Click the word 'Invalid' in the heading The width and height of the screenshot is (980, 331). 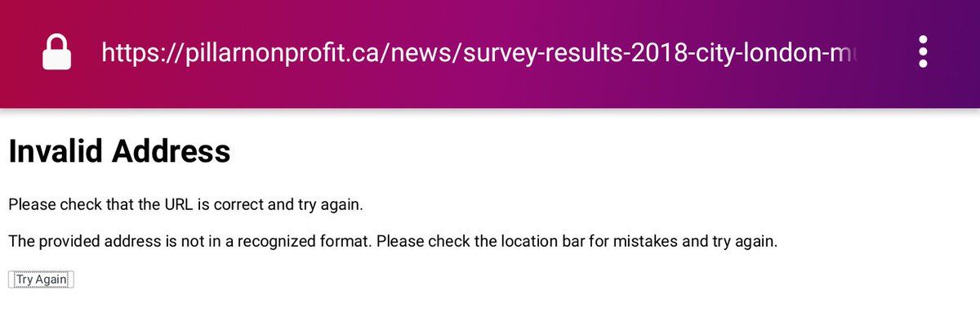[55, 152]
